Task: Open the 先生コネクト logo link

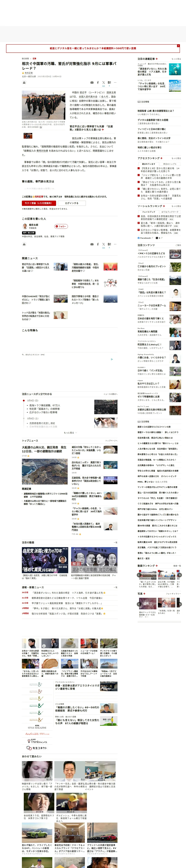Action: click(x=37, y=748)
